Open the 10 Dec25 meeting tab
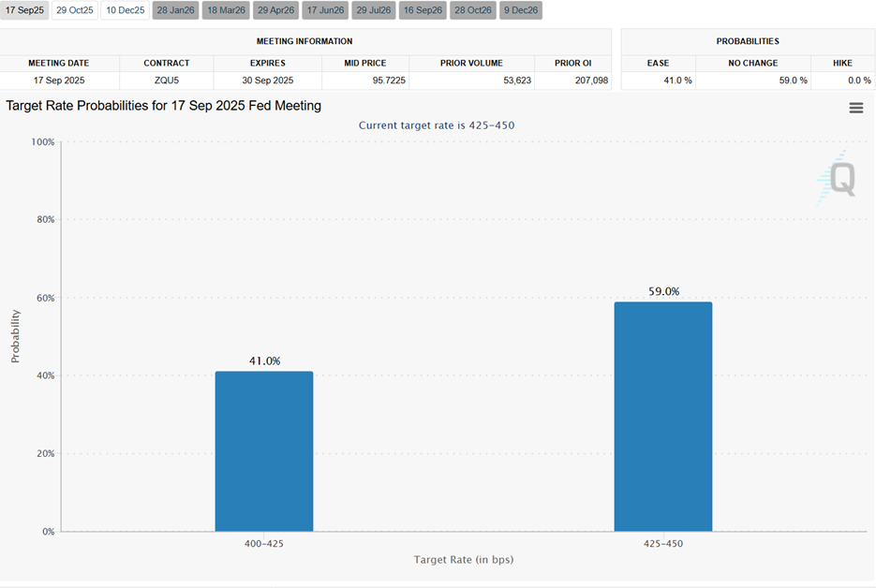This screenshot has width=876, height=588. (125, 10)
